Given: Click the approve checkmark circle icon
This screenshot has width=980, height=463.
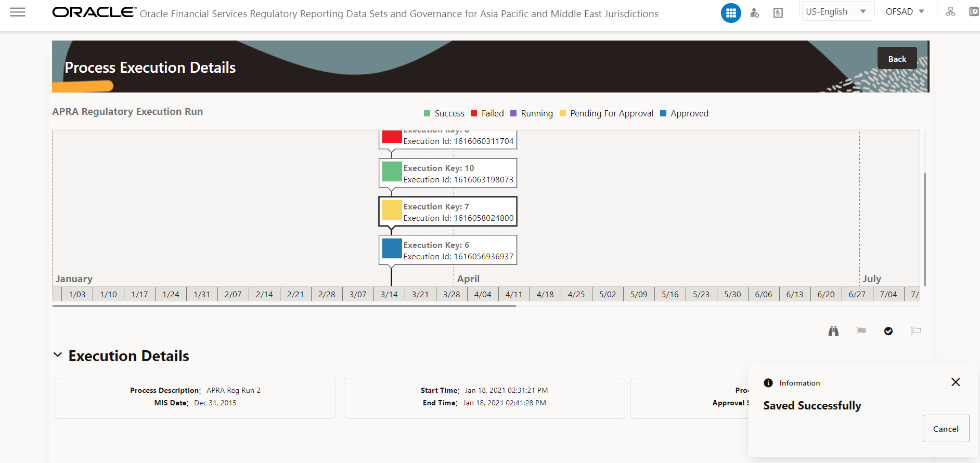Looking at the screenshot, I should pos(888,331).
